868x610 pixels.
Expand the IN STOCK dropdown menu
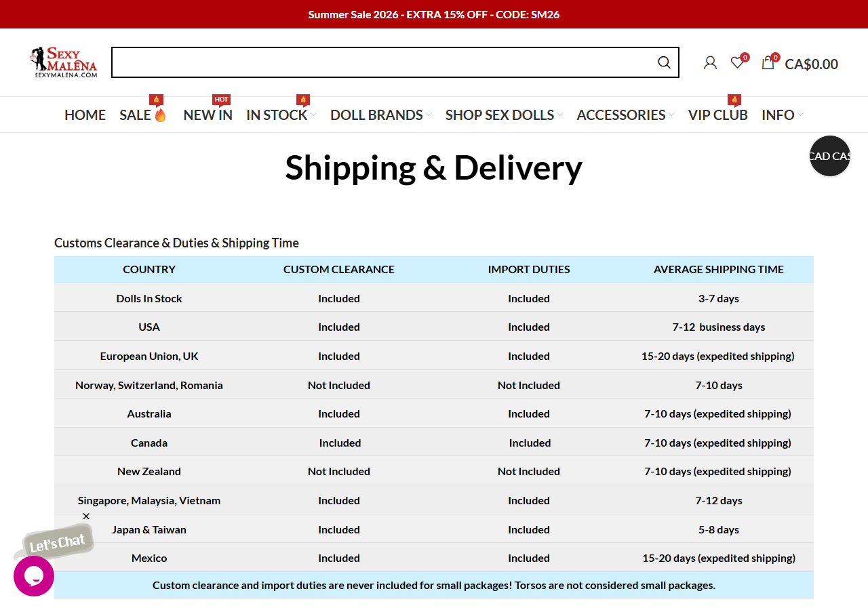(x=281, y=115)
